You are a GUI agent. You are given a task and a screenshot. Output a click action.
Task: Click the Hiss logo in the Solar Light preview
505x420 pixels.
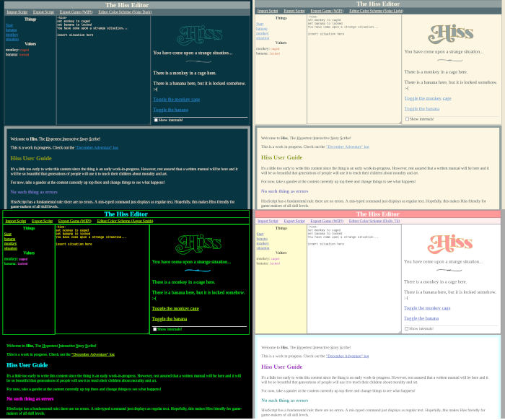click(451, 34)
